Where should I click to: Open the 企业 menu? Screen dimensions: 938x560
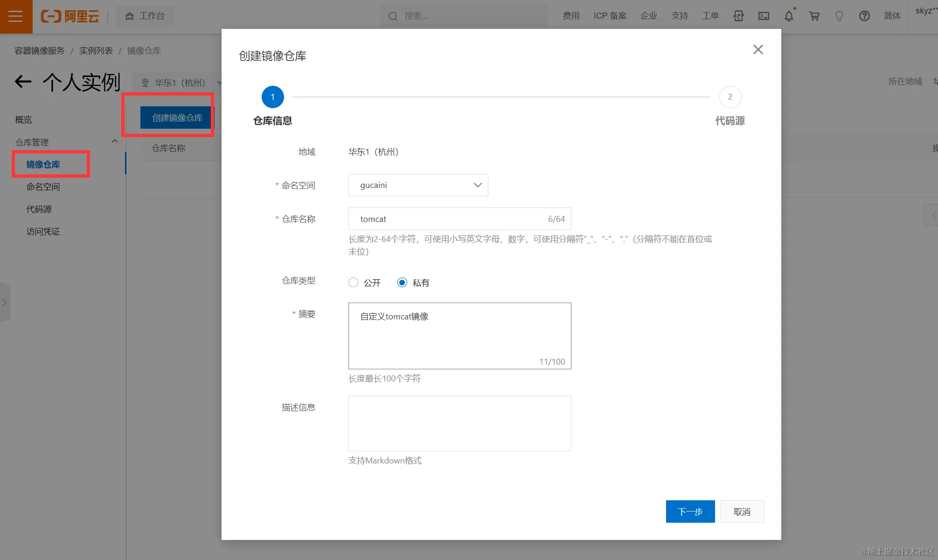649,16
